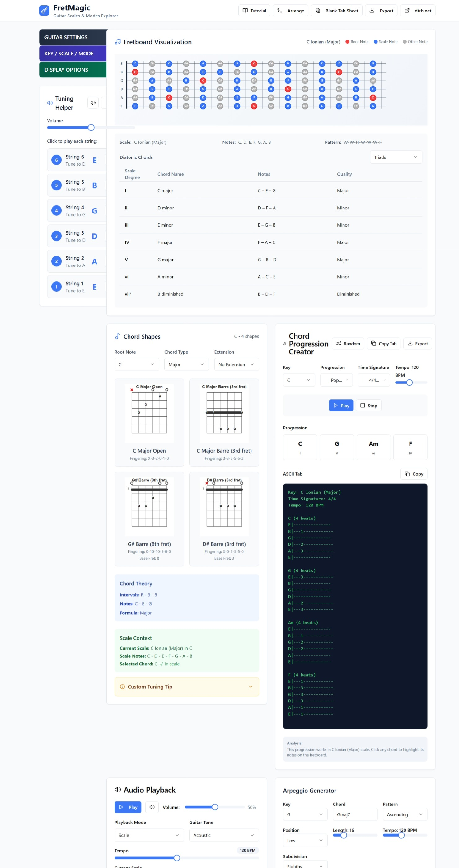Image resolution: width=459 pixels, height=868 pixels.
Task: Open the Blank Tab Sheet button
Action: (337, 11)
